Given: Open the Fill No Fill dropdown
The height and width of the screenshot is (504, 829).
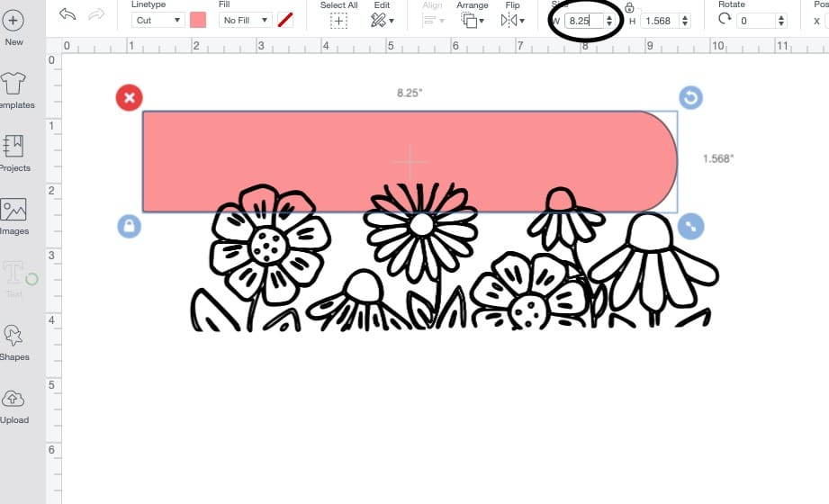Looking at the screenshot, I should [245, 21].
